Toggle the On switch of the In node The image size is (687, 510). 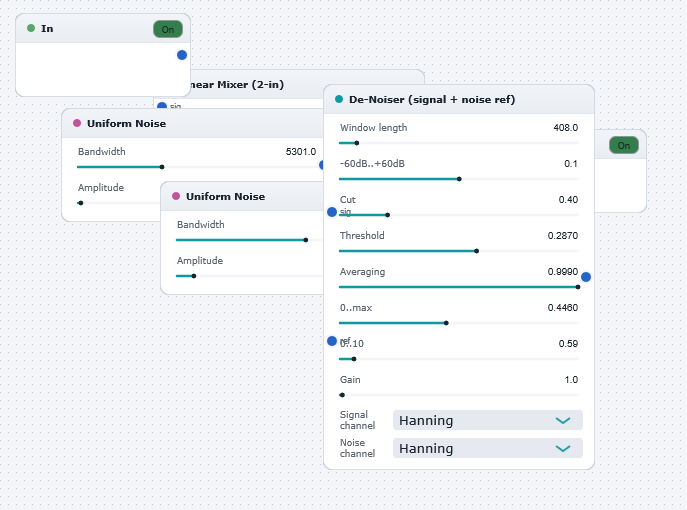(x=168, y=29)
